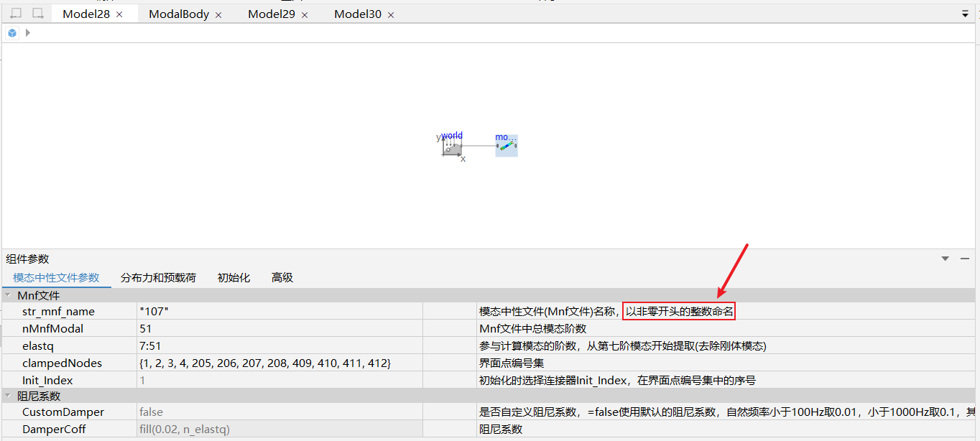Viewport: 980px width, 441px height.
Task: Close the Model29 tab
Action: [305, 14]
